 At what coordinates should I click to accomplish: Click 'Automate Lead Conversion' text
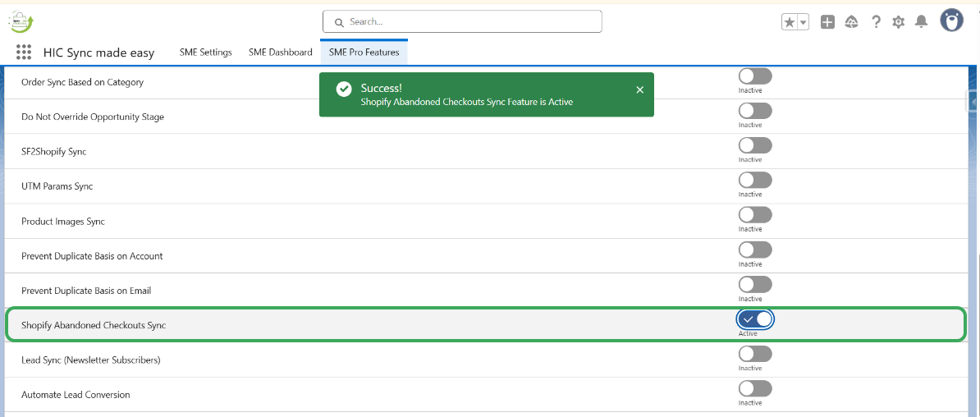[x=76, y=395]
